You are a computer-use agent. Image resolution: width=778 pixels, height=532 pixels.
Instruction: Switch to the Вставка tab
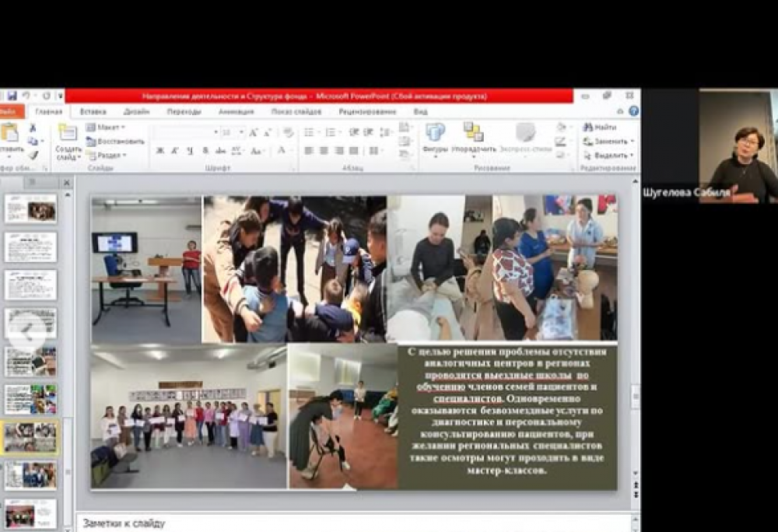pos(93,111)
